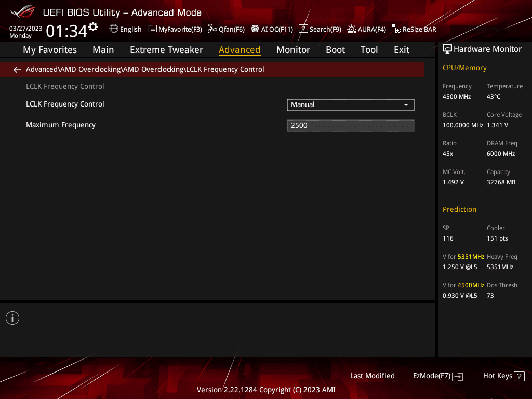Image resolution: width=532 pixels, height=399 pixels.
Task: Switch to EzMode(F7)
Action: click(437, 376)
